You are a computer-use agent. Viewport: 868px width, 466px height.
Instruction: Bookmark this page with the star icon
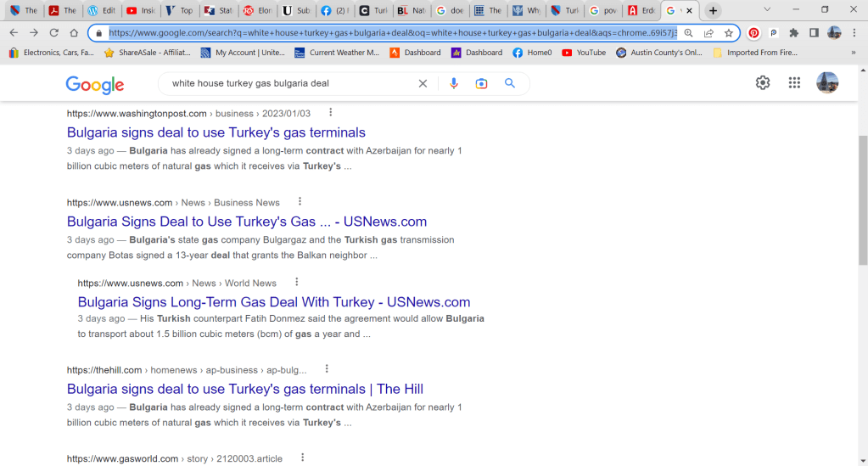pos(728,32)
